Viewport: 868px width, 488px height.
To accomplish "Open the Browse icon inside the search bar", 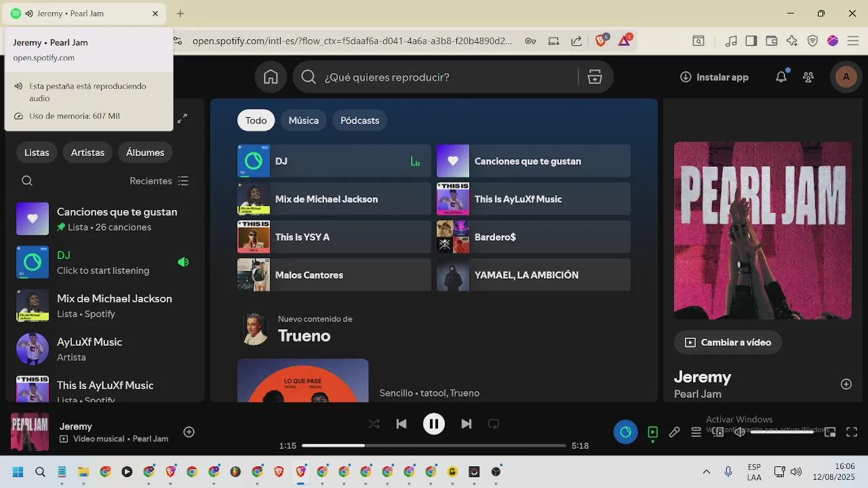I will (x=595, y=77).
